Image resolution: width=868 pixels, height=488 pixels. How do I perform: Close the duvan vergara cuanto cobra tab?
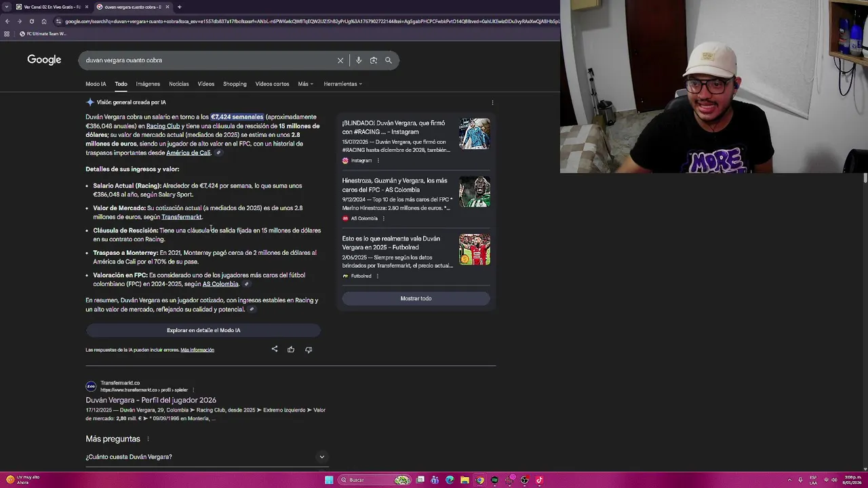pyautogui.click(x=167, y=7)
